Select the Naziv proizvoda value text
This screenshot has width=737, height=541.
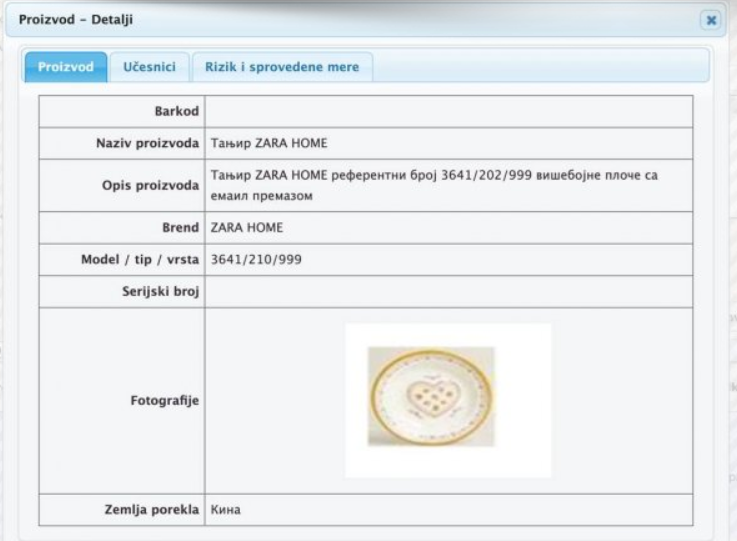click(x=269, y=143)
